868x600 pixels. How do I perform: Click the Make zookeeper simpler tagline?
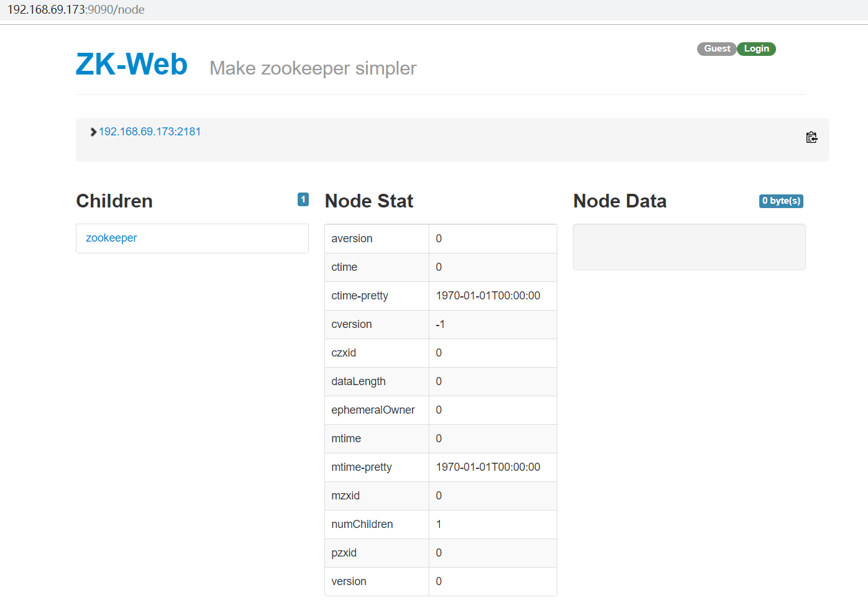point(313,68)
